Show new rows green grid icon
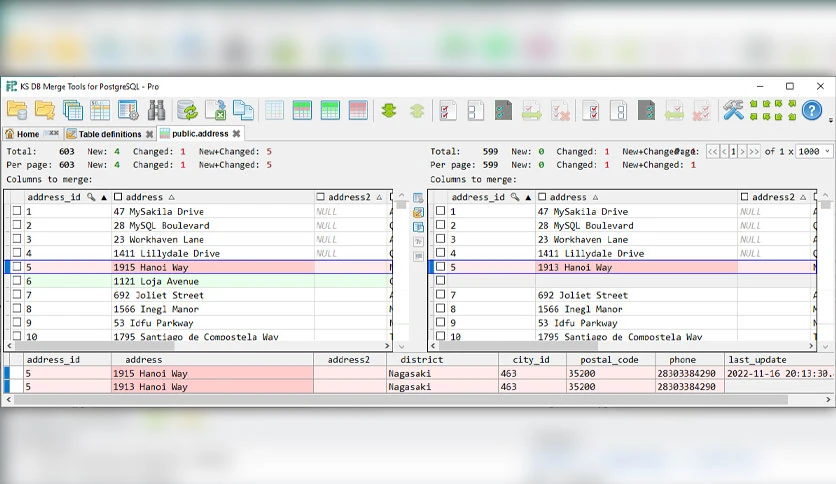The width and height of the screenshot is (836, 484). (x=330, y=110)
